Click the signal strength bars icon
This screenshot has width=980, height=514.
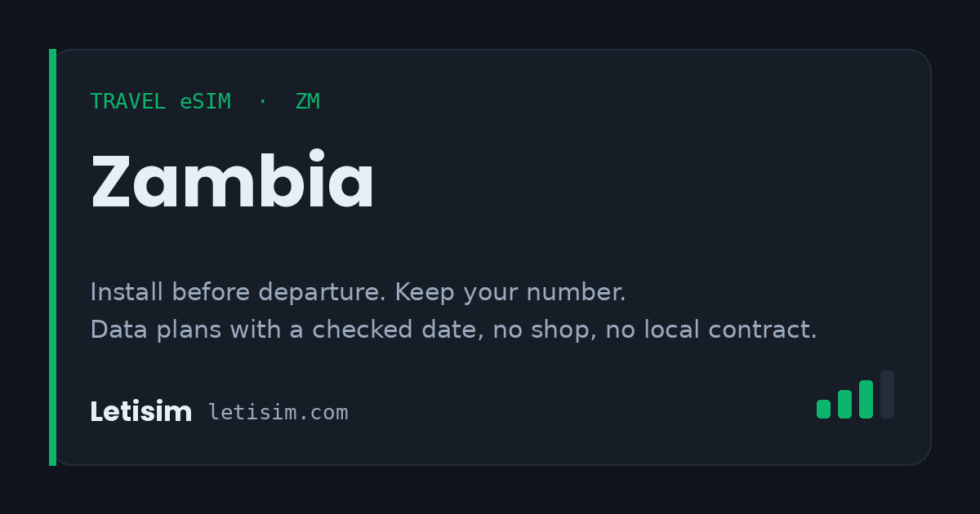tap(855, 395)
